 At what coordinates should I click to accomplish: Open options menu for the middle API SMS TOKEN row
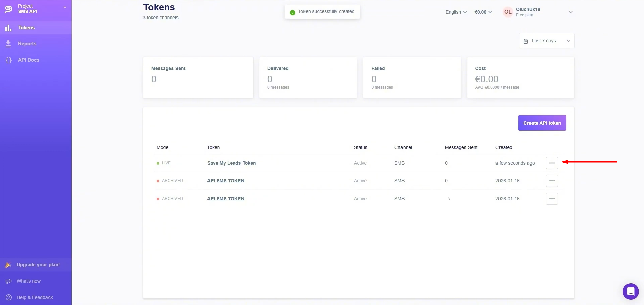tap(552, 181)
